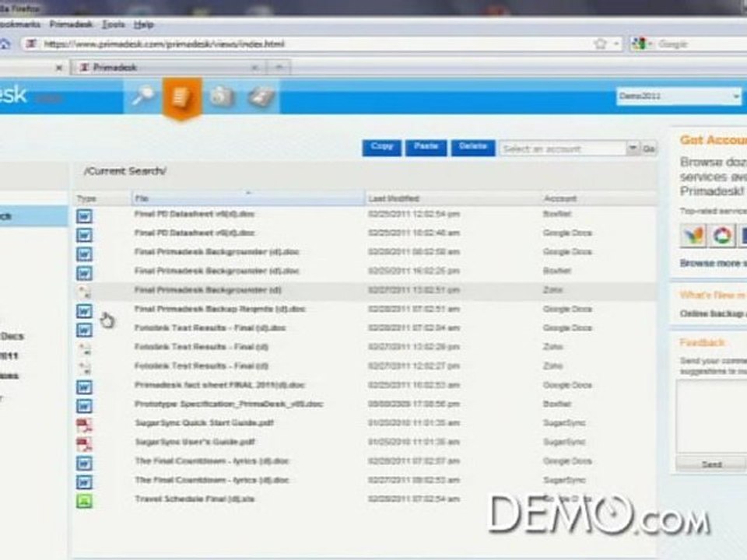Image resolution: width=747 pixels, height=560 pixels.
Task: Click Word icon of Backgrounder .doc Google Docs row
Action: coord(84,254)
